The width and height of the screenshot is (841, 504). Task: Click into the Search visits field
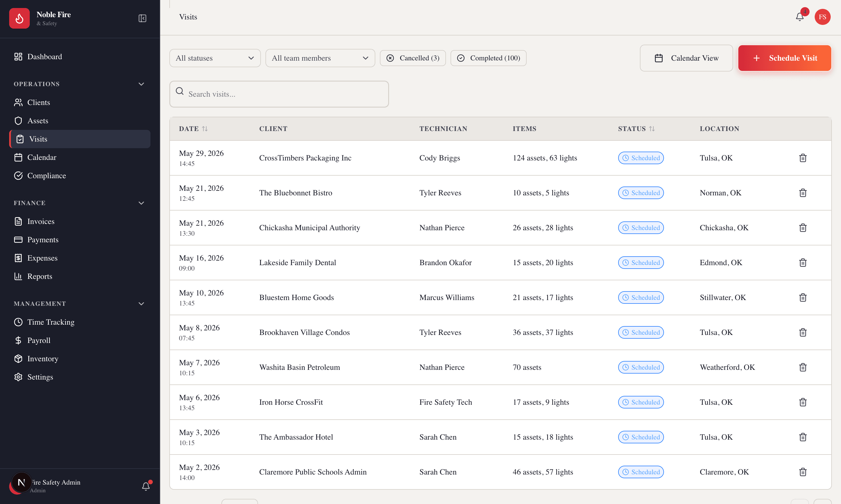coord(279,94)
